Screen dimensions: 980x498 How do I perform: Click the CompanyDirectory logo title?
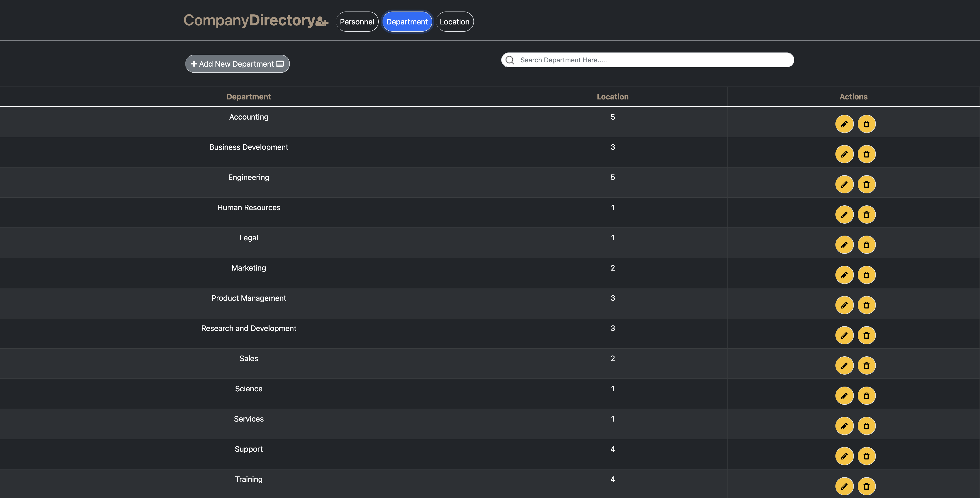pos(249,20)
